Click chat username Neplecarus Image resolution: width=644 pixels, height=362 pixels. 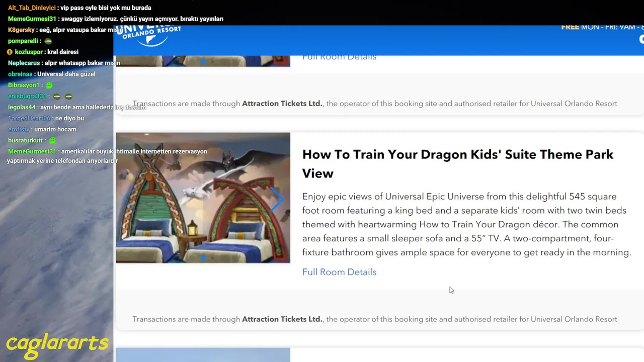coord(24,63)
